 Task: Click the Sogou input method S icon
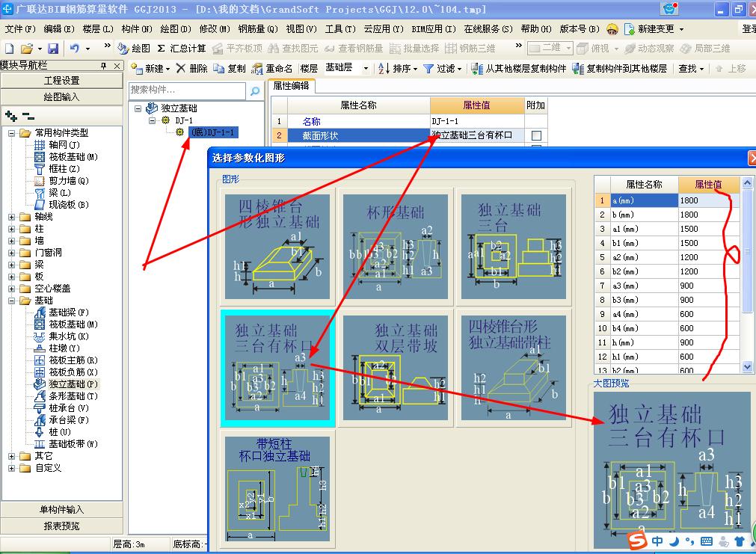(637, 541)
